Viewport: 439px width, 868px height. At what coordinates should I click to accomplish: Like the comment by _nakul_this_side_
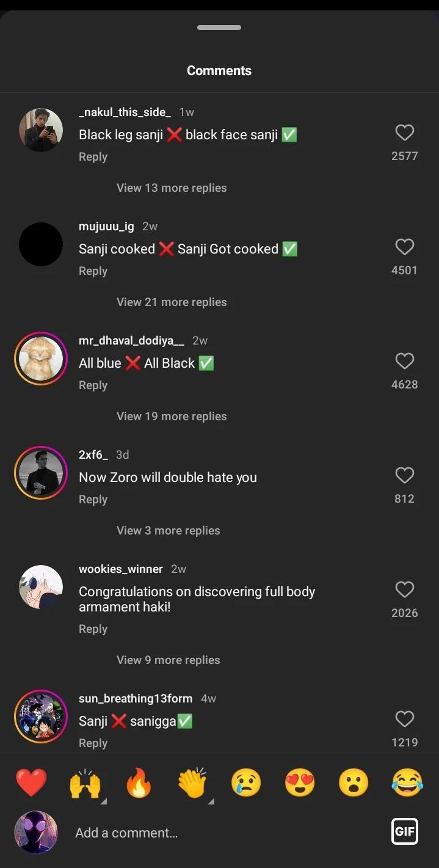[404, 133]
